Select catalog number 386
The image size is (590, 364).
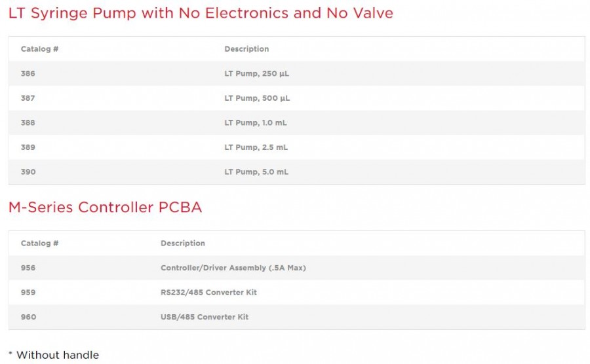click(x=28, y=74)
